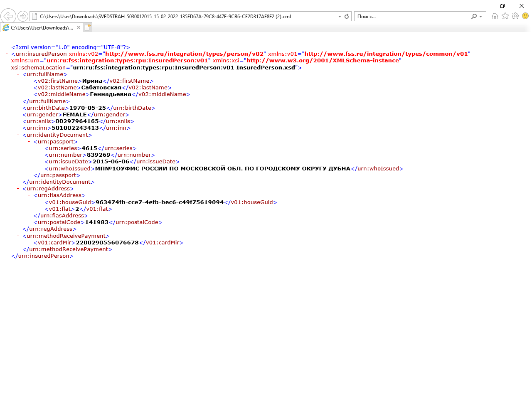
Task: Click the inn value 501002243413
Action: tap(75, 128)
